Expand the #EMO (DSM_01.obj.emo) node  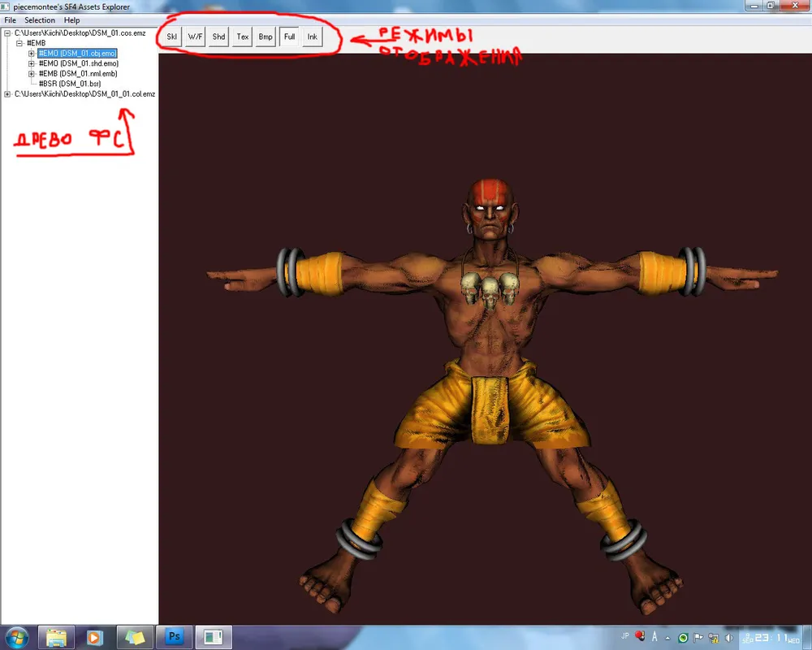pos(31,54)
